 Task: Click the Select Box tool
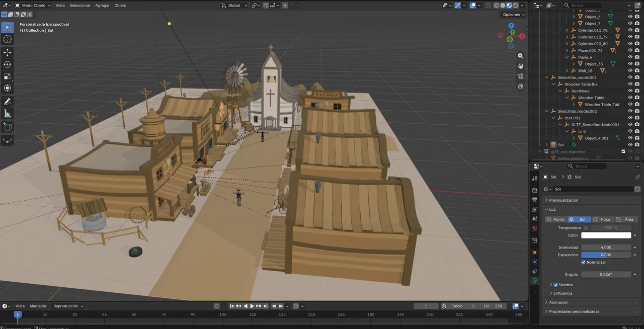pos(8,27)
